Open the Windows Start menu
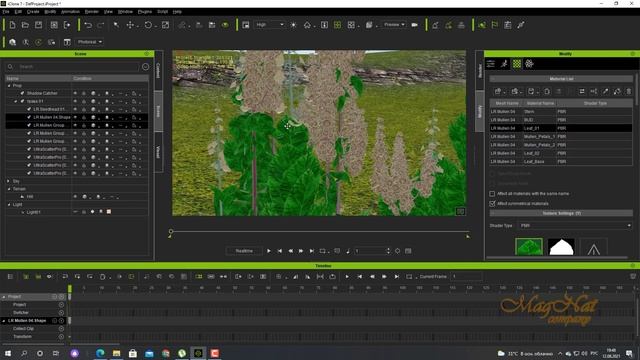 [x=8, y=353]
